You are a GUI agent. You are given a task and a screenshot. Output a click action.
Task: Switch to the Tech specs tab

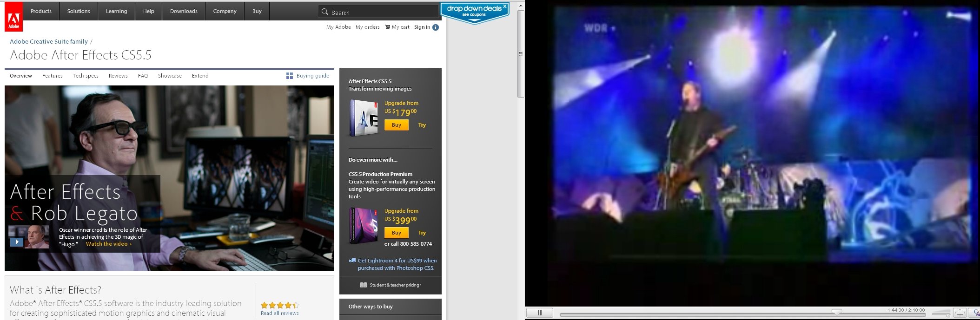86,76
